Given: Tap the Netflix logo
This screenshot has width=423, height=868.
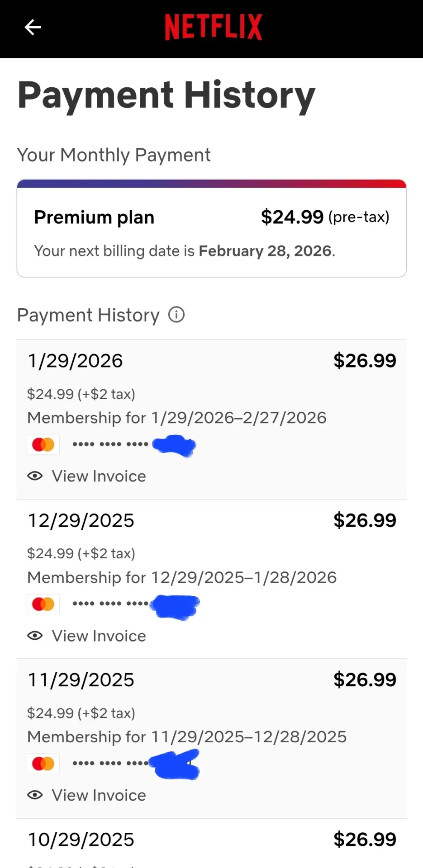Looking at the screenshot, I should point(213,27).
